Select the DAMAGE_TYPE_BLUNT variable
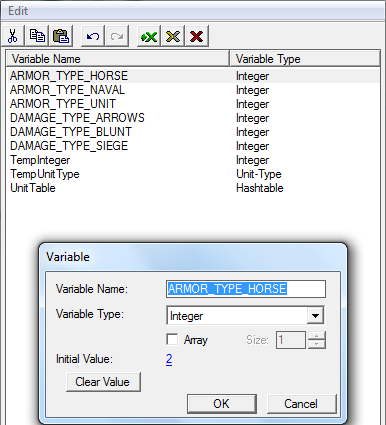This screenshot has height=425, width=386. click(71, 132)
